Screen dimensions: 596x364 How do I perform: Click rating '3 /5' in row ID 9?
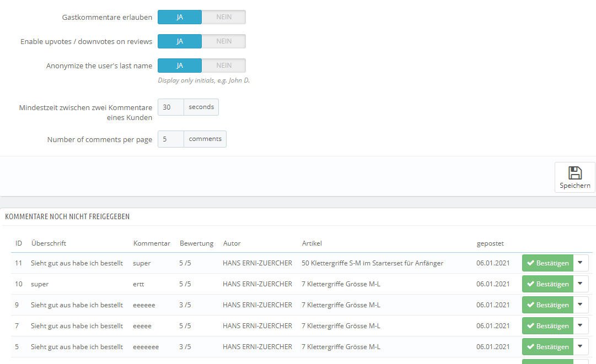[185, 305]
